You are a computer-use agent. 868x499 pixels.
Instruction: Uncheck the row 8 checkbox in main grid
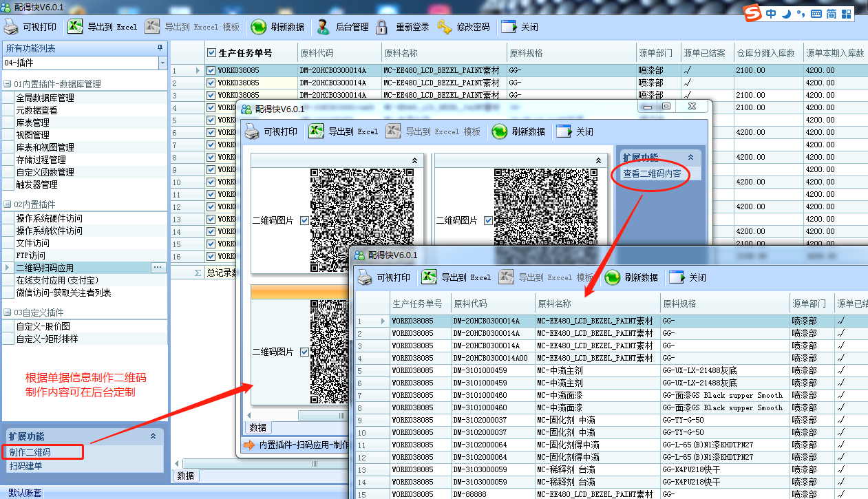[211, 157]
